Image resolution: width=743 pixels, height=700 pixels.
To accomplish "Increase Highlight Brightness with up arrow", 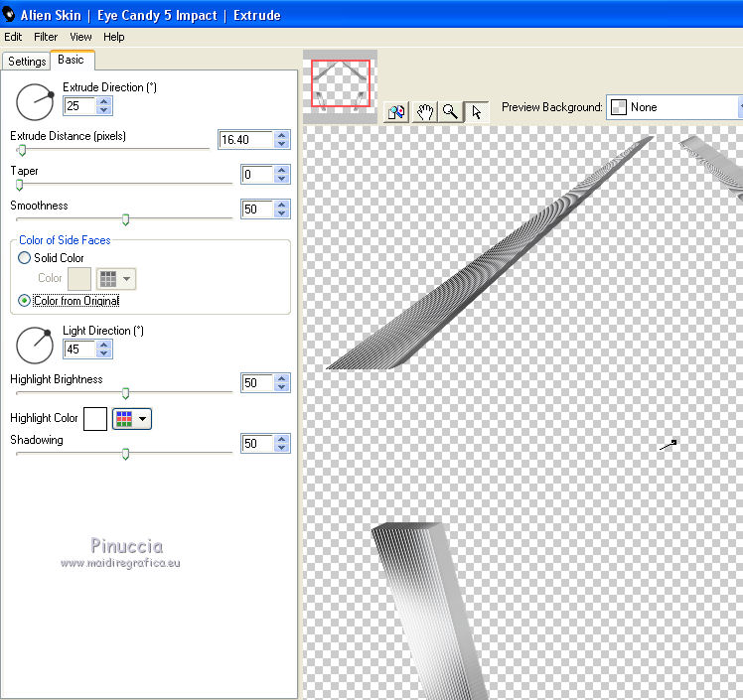I will tap(282, 378).
